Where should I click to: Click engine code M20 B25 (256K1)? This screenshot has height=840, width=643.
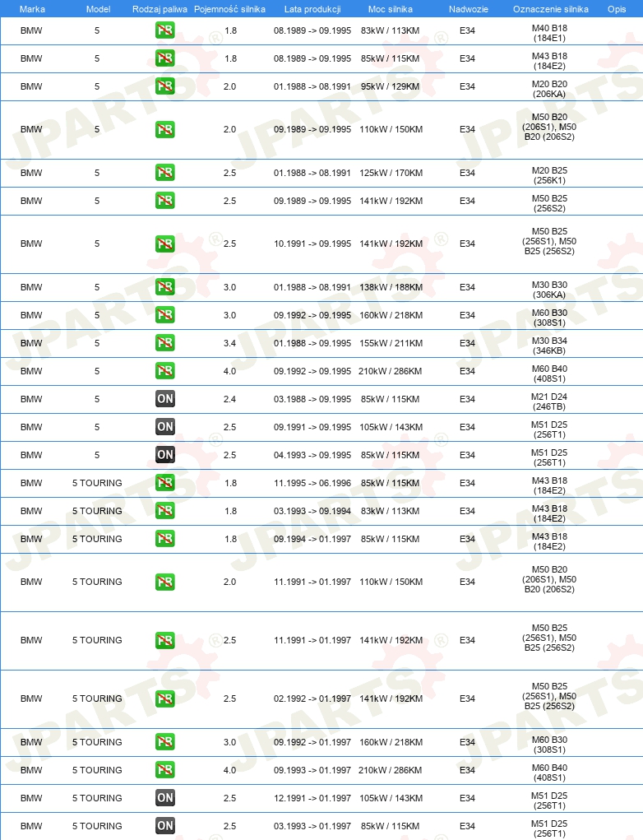[x=549, y=175]
